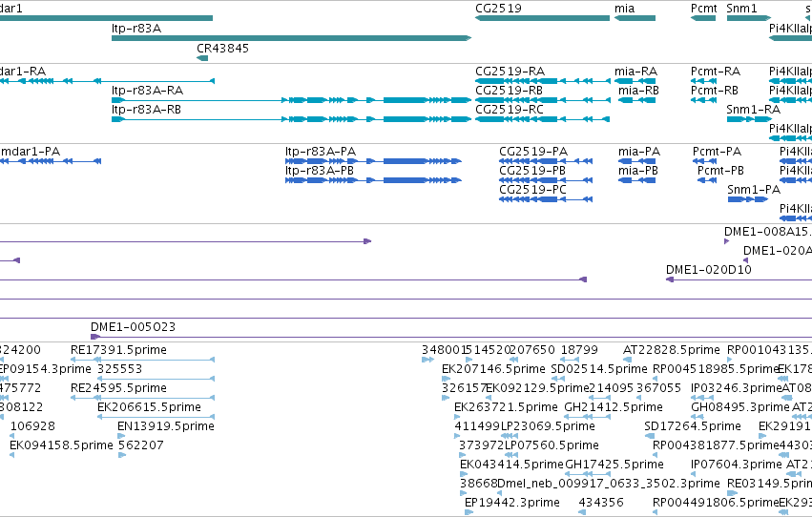Open the Itp-r83A-PA coding sequence
Image resolution: width=812 pixels, height=517 pixels.
373,161
